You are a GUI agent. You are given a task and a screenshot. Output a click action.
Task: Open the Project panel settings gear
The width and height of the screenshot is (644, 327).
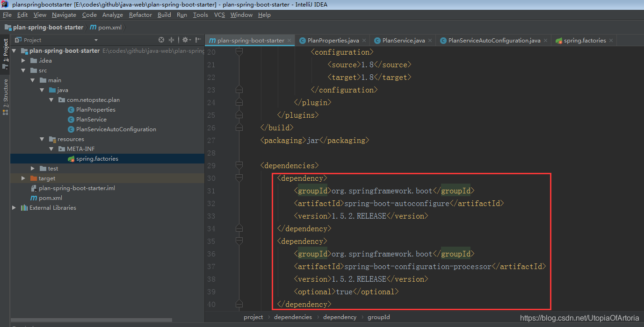185,40
